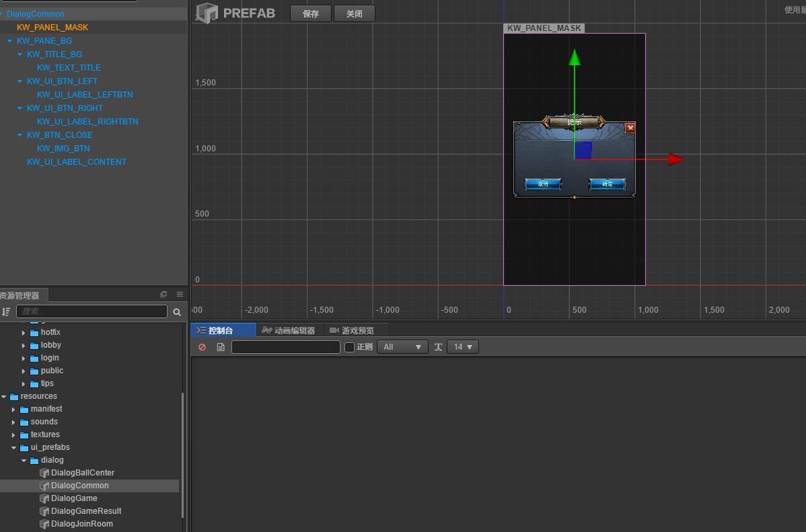Select the KW_TEXT_TITLE node
806x532 pixels.
coord(69,68)
